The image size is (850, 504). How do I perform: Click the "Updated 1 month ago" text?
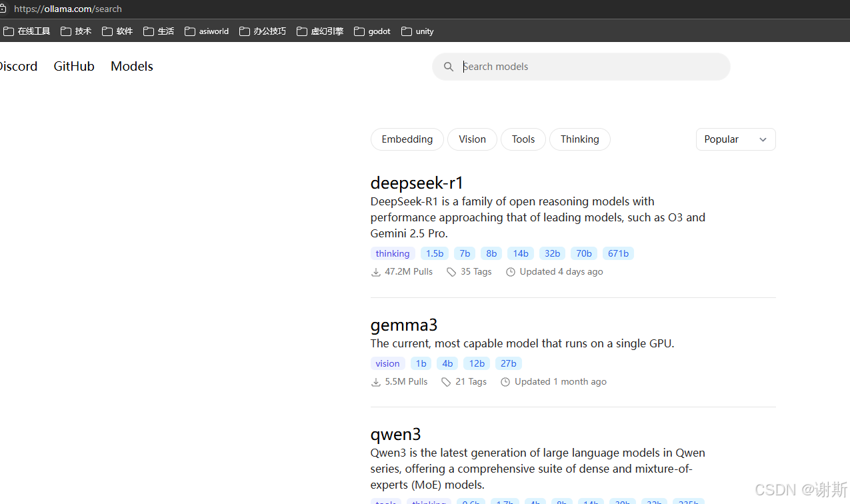[561, 382]
